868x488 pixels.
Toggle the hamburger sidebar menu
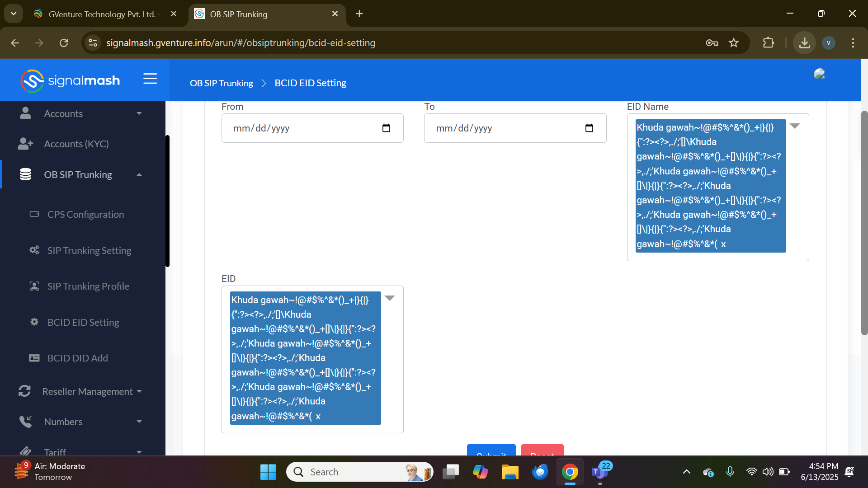(150, 79)
